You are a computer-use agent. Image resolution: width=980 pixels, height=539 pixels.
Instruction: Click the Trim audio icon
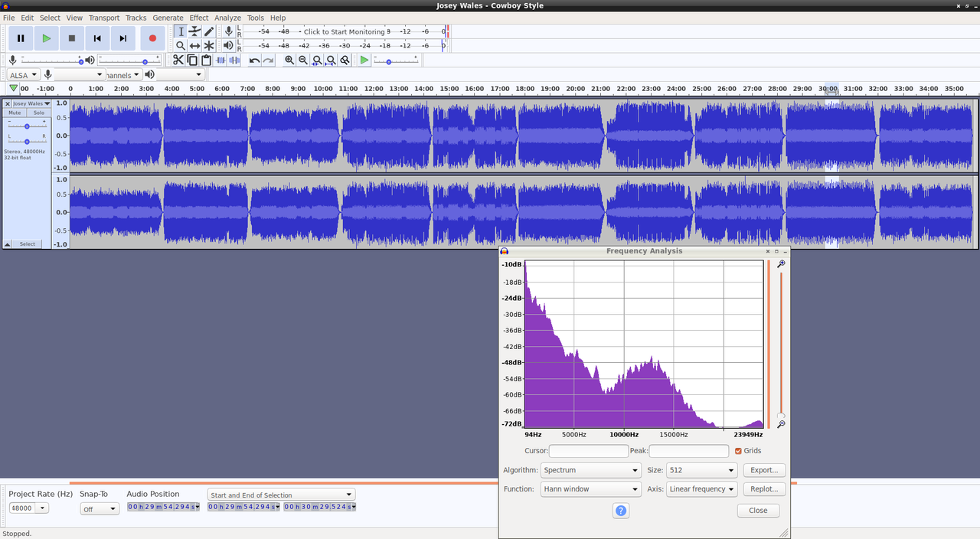click(220, 60)
